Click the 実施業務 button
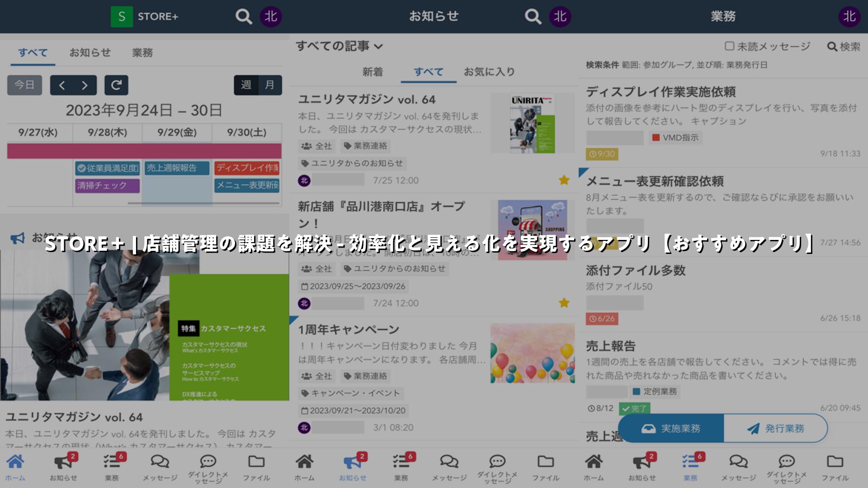Screen dimensions: 868x488 [671, 428]
